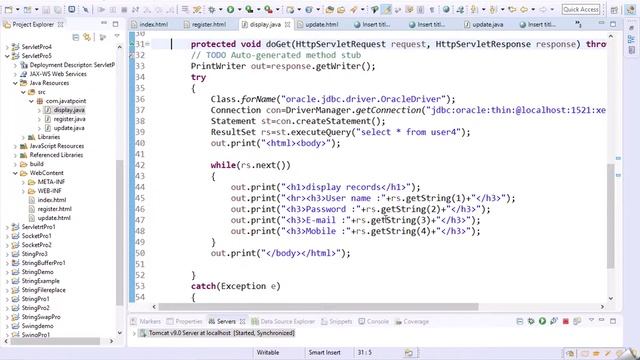Open the Debug button dropdown arrow
Viewport: 640px width, 360px height.
click(220, 9)
